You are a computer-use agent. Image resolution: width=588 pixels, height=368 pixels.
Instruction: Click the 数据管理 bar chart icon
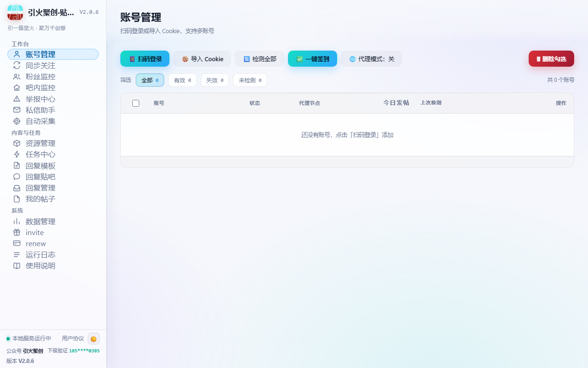17,221
